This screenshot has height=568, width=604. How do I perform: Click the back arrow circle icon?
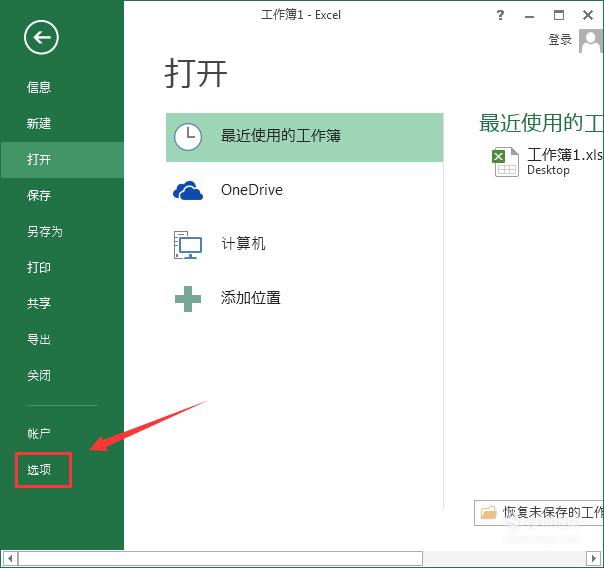coord(41,37)
